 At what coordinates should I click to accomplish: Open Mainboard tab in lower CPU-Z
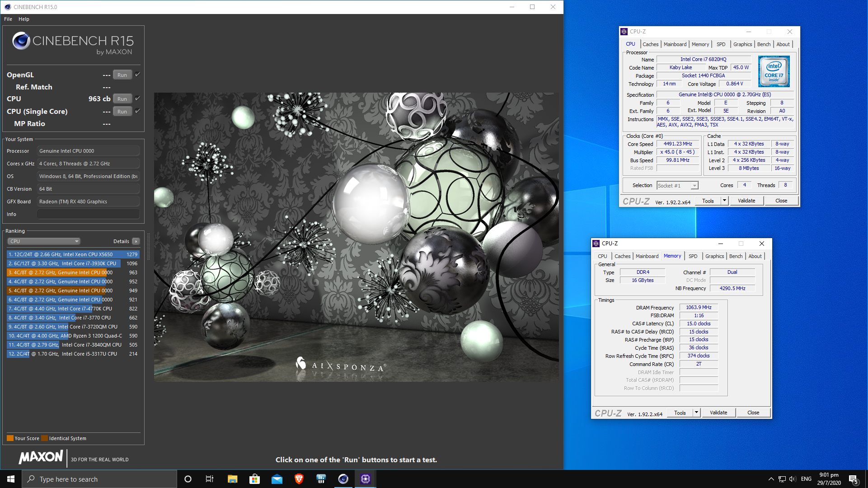[x=647, y=256]
